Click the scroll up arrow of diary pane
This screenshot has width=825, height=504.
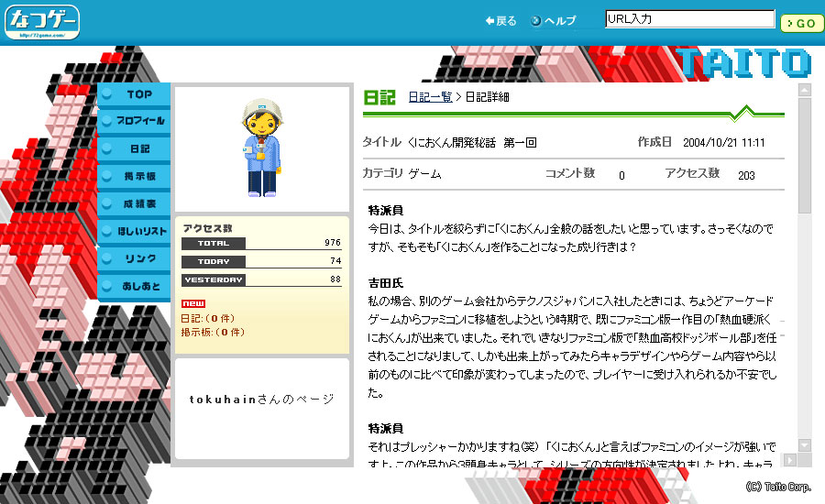point(805,90)
